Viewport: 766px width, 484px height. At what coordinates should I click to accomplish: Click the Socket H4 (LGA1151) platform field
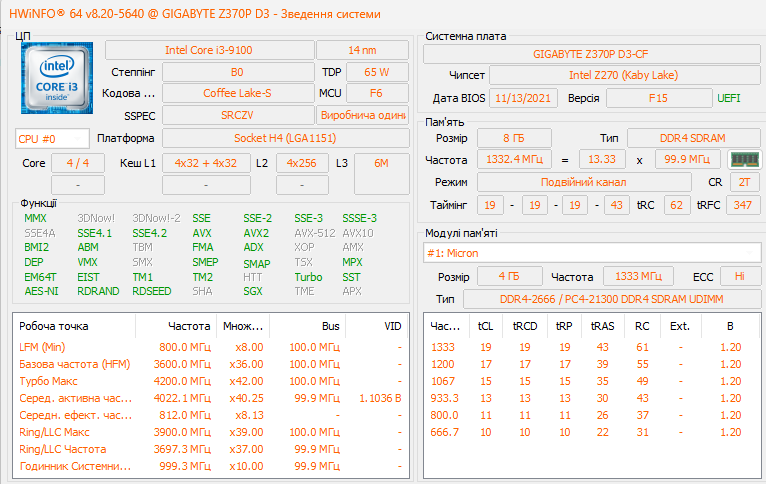coord(285,138)
